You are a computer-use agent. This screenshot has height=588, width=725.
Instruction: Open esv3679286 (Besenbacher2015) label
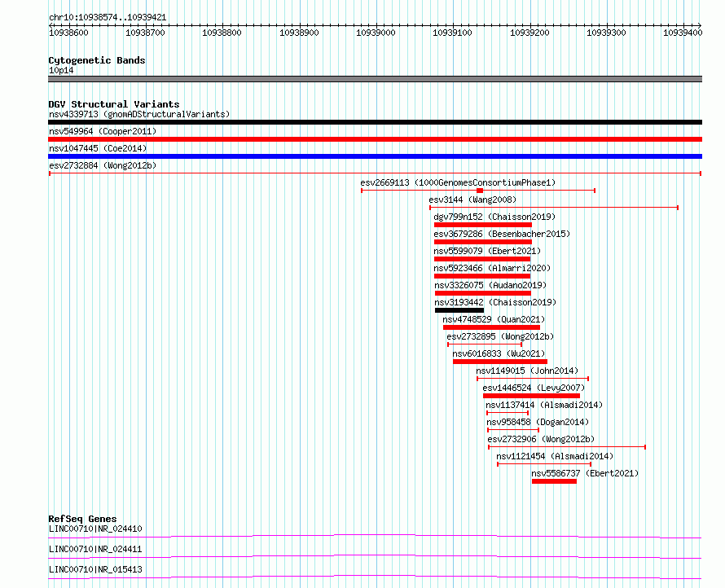pyautogui.click(x=502, y=234)
